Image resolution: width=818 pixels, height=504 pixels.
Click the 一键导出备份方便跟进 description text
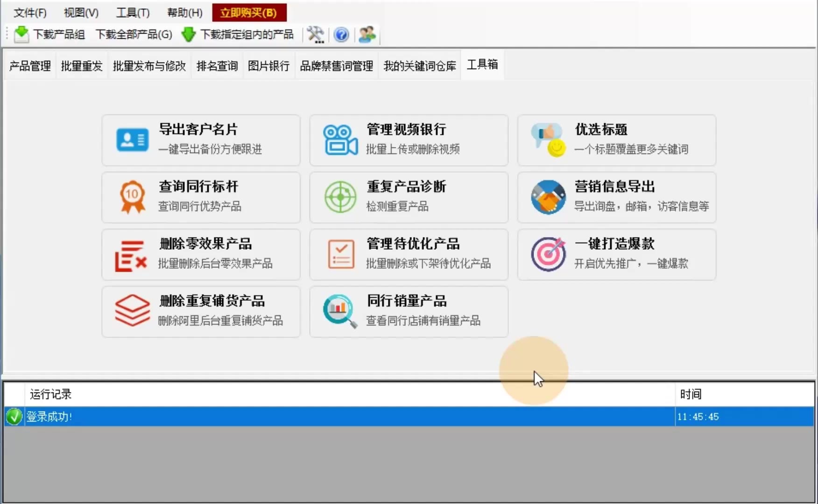pos(210,149)
